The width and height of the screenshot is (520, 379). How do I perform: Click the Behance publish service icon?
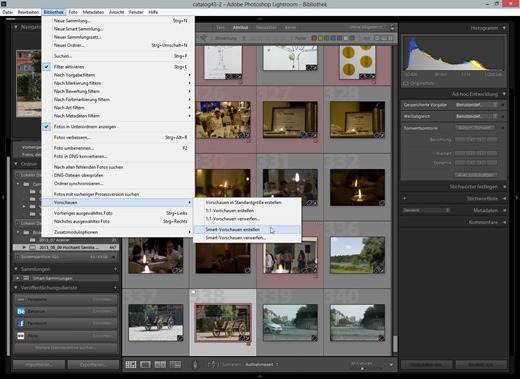pyautogui.click(x=21, y=311)
